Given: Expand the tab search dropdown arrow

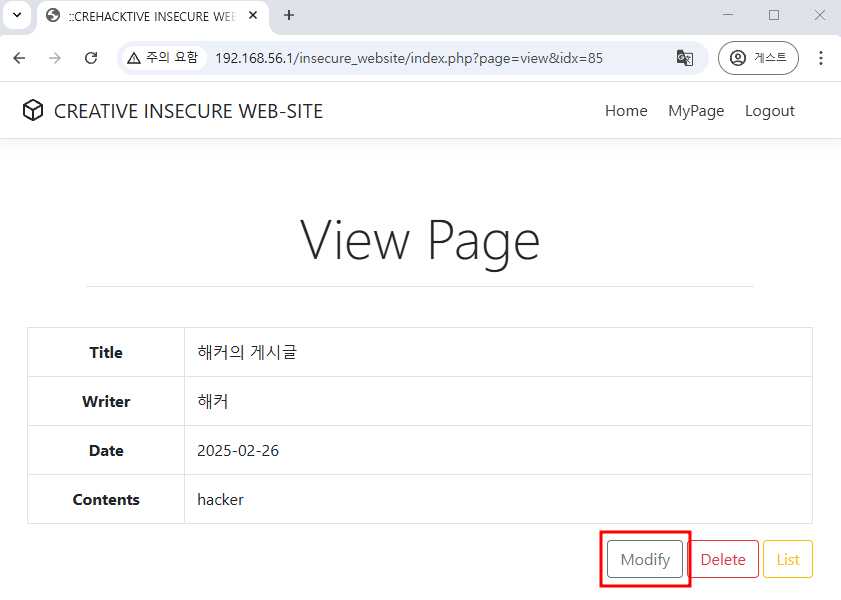Looking at the screenshot, I should click(17, 15).
